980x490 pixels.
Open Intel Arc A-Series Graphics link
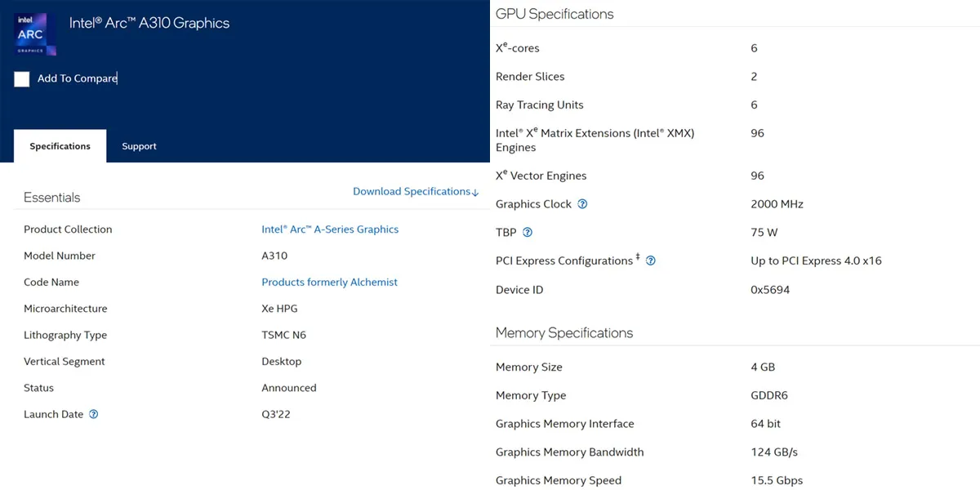click(330, 229)
